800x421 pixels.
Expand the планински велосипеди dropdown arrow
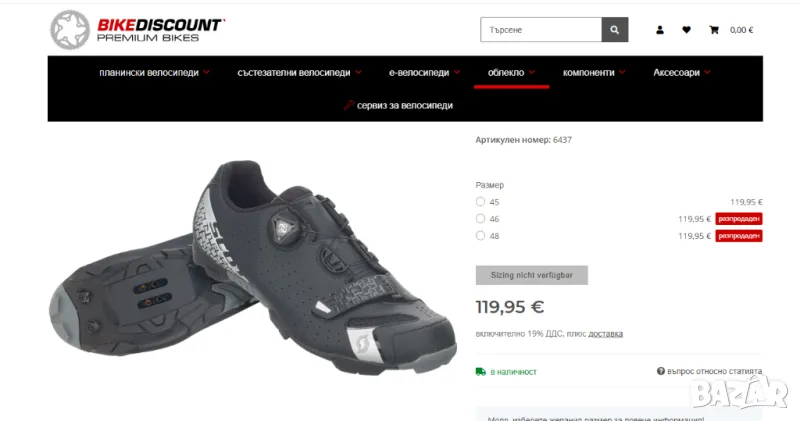pos(206,72)
